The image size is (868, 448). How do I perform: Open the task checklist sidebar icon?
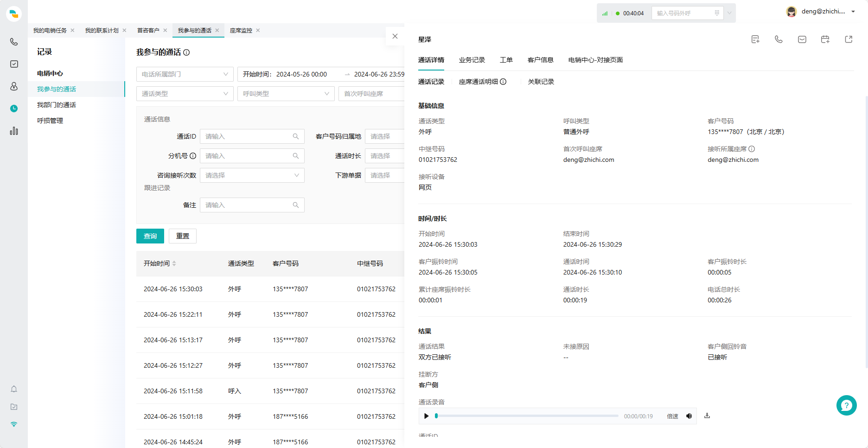coord(14,64)
